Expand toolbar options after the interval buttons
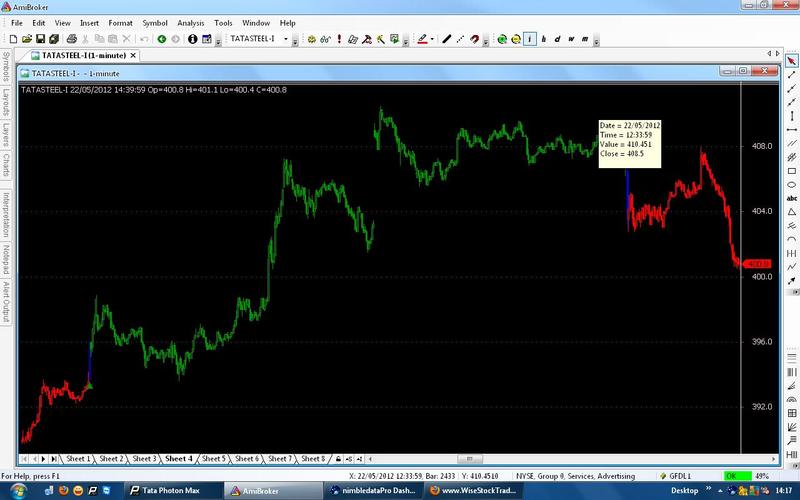This screenshot has width=800, height=500. 596,40
